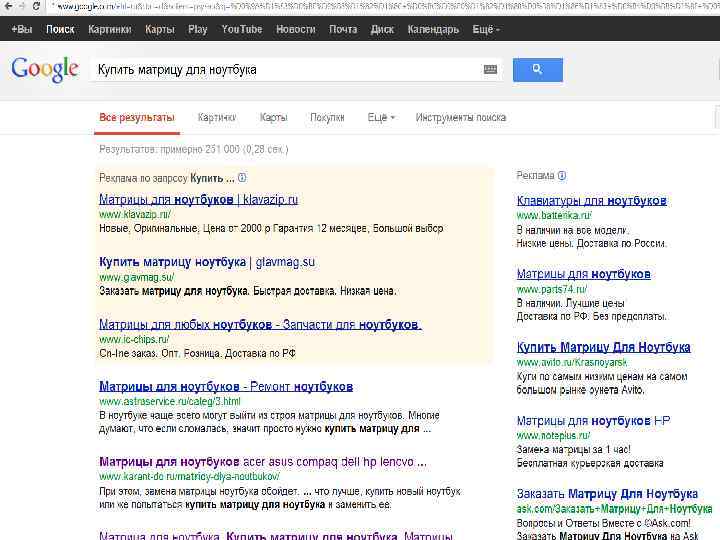Switch to the Покупки results tab
This screenshot has width=720, height=540.
327,118
